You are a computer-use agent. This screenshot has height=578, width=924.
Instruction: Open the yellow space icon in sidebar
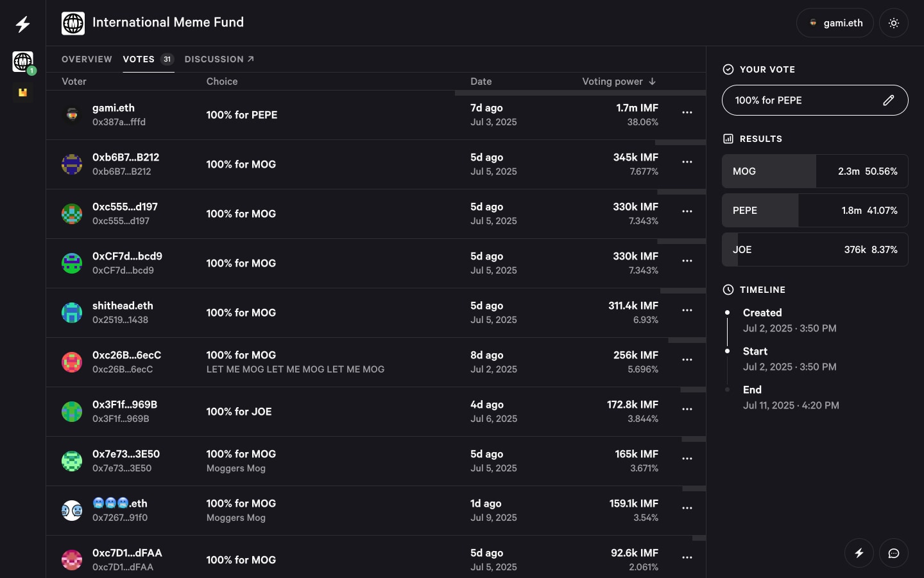(x=23, y=92)
